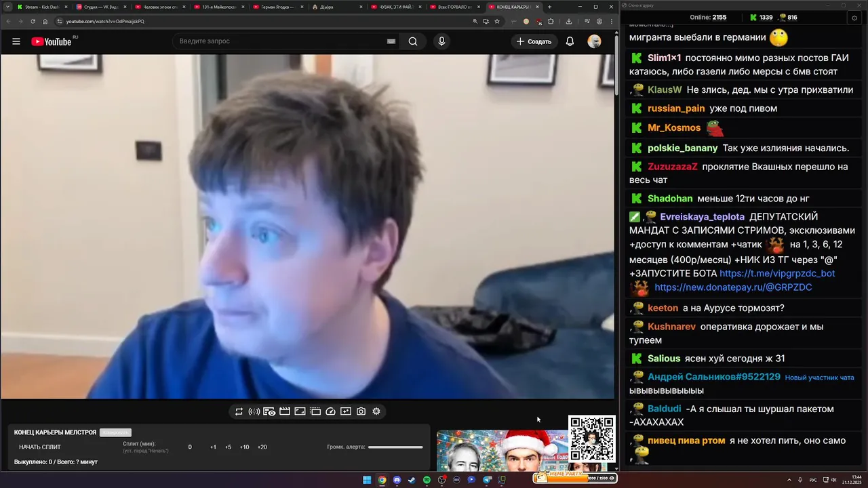Start voice search with the microphone

click(441, 41)
